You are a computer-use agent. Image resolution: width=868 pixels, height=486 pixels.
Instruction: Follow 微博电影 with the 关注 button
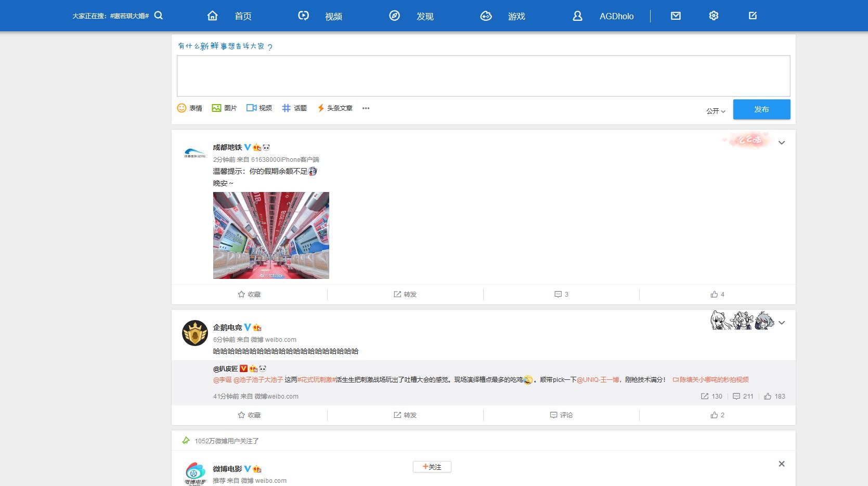coord(432,467)
